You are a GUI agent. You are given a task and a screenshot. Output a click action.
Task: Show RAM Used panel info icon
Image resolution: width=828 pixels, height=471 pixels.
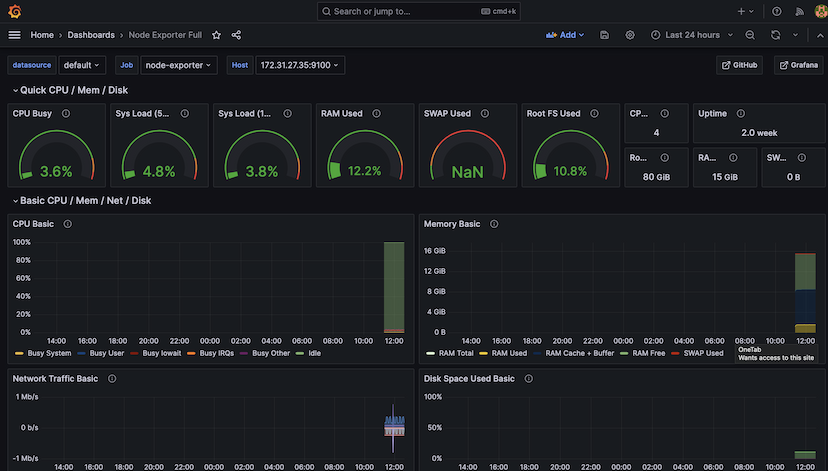[376, 113]
